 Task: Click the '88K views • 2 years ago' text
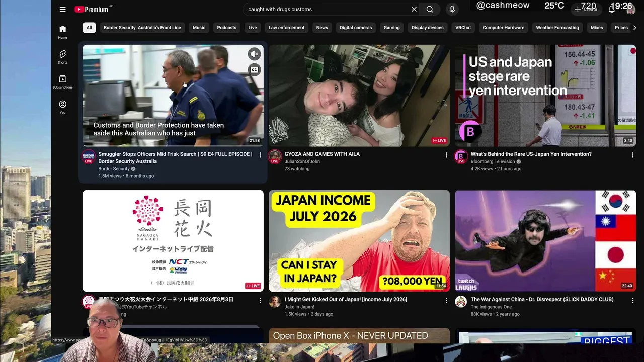pyautogui.click(x=495, y=314)
